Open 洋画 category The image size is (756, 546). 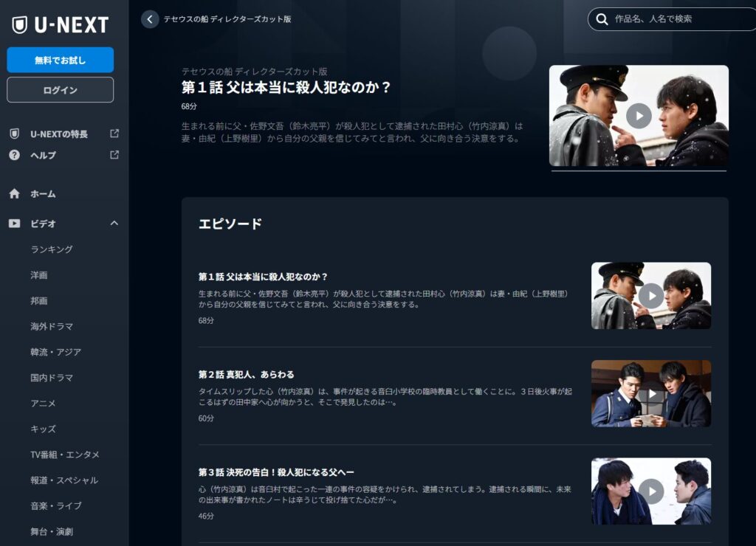tap(39, 275)
